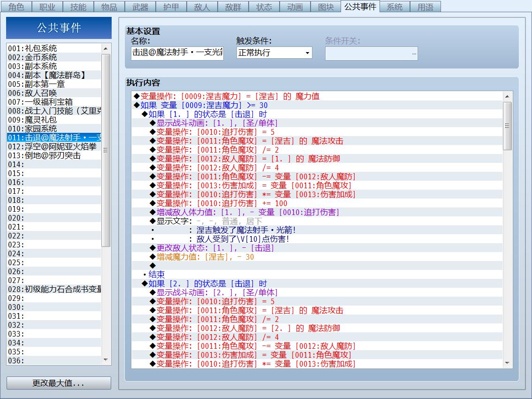532x399 pixels.
Task: Select line 如果 [2. ] 的状态是 [击退] 时
Action: click(x=317, y=284)
